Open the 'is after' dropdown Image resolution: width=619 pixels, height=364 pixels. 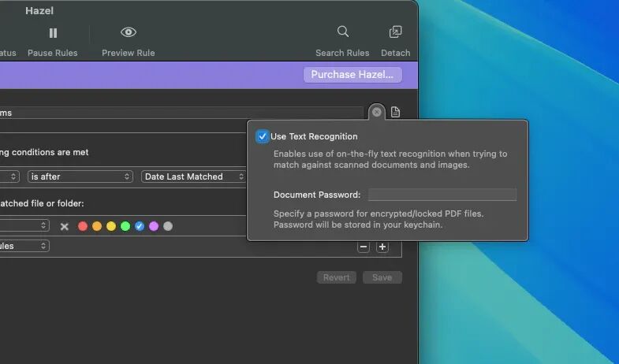80,176
